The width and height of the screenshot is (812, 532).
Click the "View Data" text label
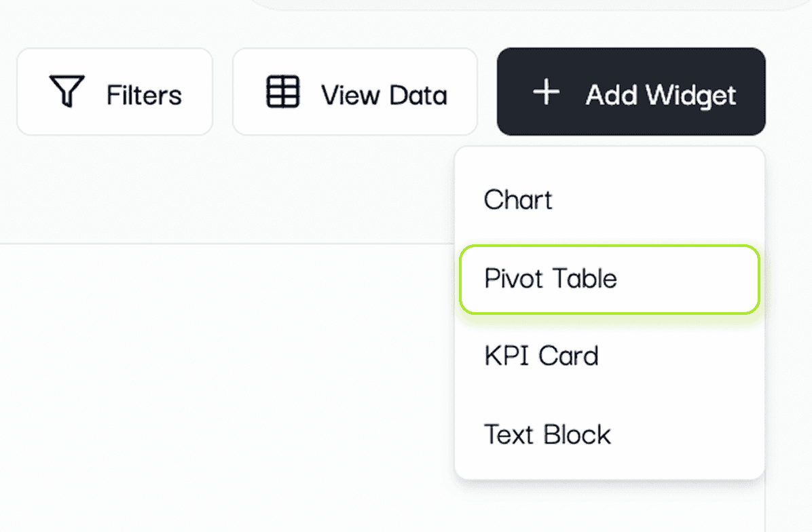[x=384, y=95]
